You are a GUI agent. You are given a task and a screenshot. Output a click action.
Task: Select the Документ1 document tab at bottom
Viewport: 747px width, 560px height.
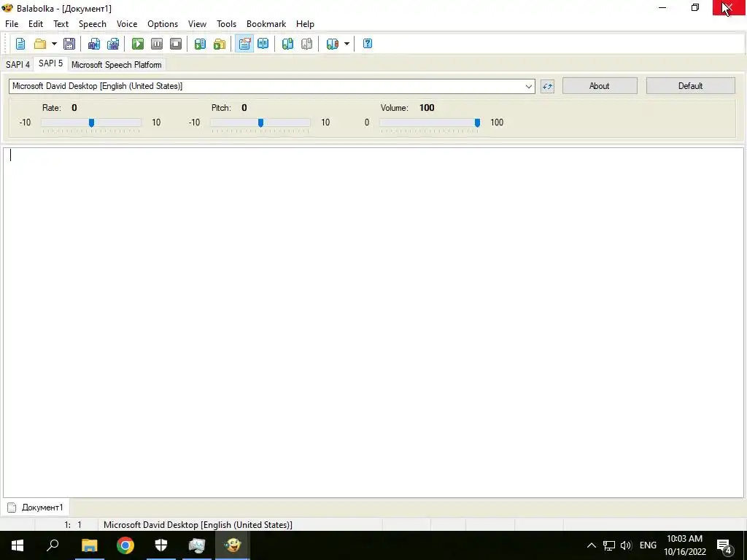tap(35, 507)
